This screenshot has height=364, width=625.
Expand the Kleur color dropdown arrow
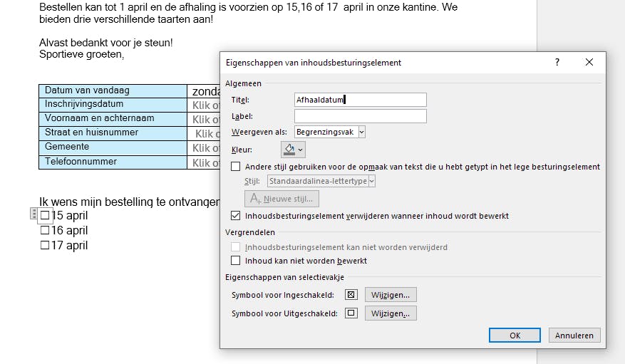pos(301,150)
